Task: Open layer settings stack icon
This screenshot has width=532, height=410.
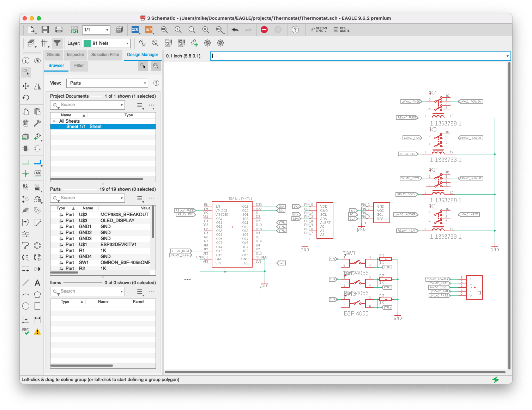Action: pyautogui.click(x=31, y=43)
